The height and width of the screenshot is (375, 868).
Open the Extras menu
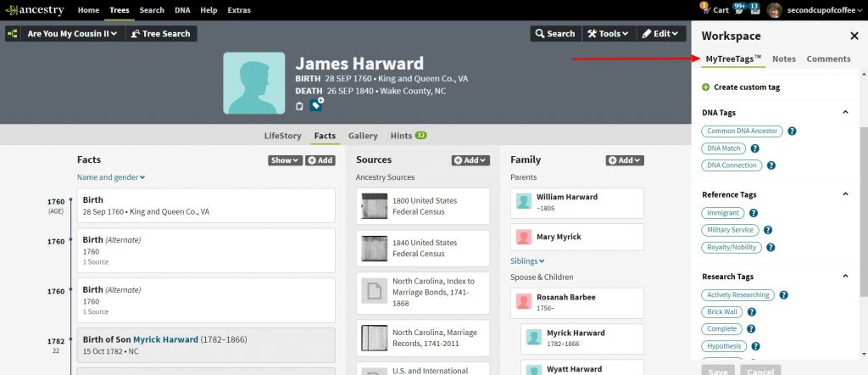click(238, 10)
